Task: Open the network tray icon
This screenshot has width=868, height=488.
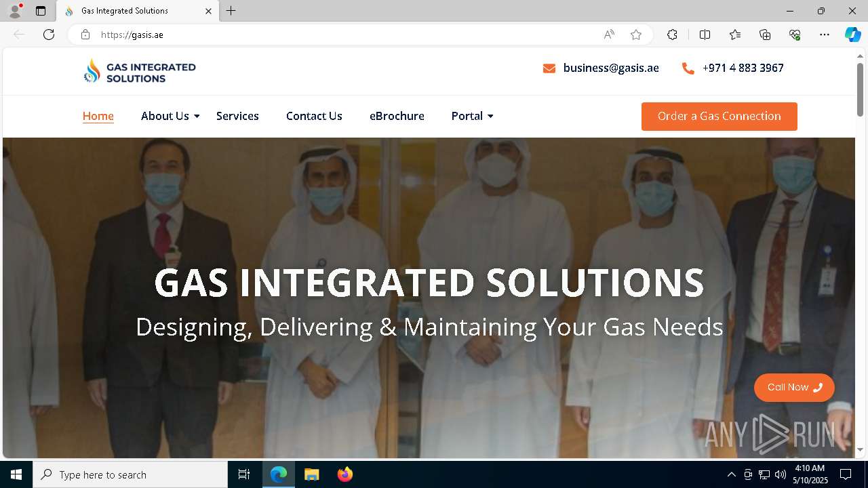Action: coord(764,474)
